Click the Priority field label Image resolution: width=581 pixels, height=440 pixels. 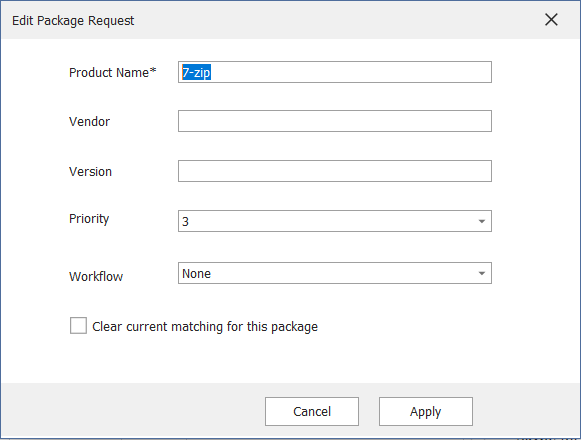pos(89,219)
